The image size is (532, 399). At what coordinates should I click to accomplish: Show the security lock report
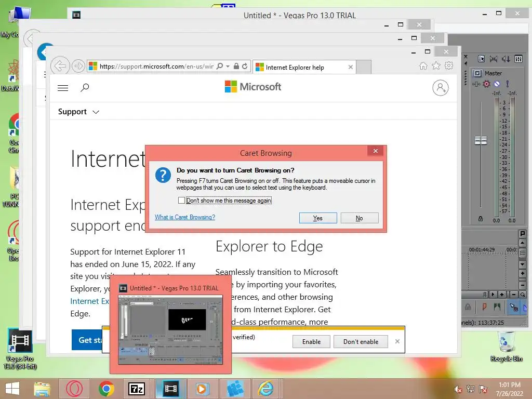pos(236,66)
